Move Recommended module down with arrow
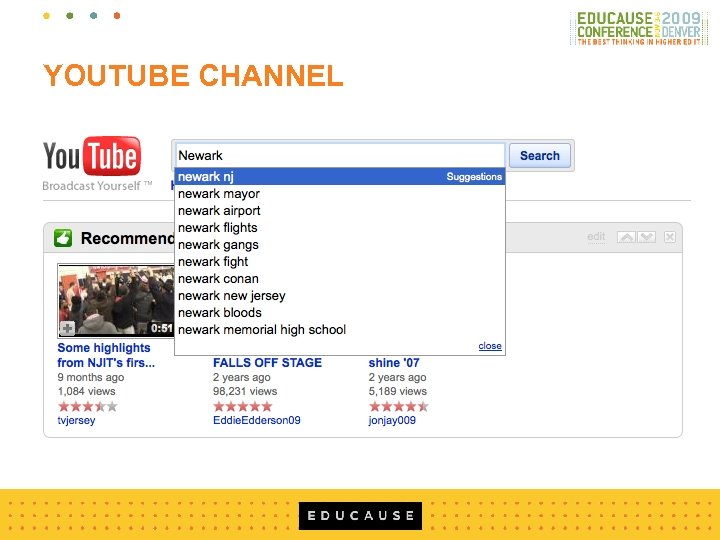This screenshot has width=720, height=540. [646, 237]
